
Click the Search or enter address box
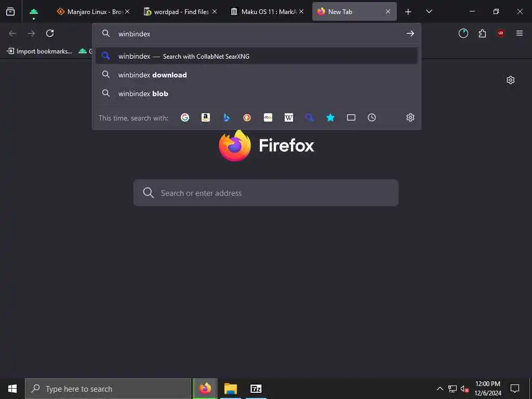point(265,193)
